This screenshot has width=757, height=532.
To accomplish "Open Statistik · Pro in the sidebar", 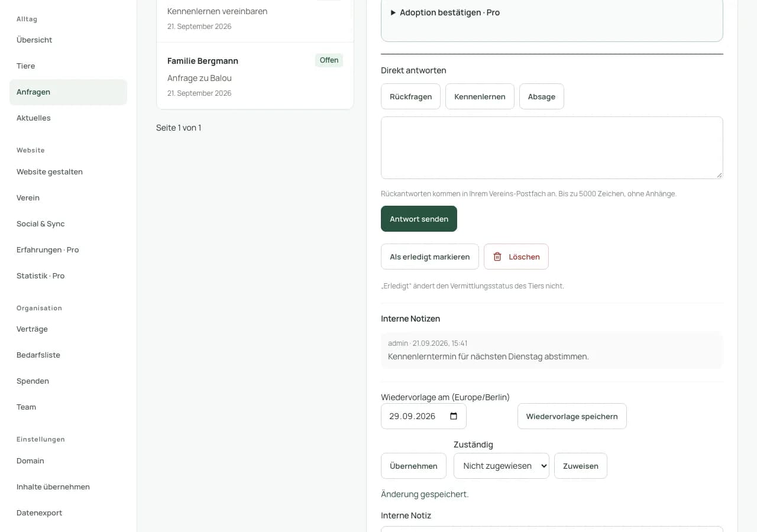I will (x=68, y=276).
